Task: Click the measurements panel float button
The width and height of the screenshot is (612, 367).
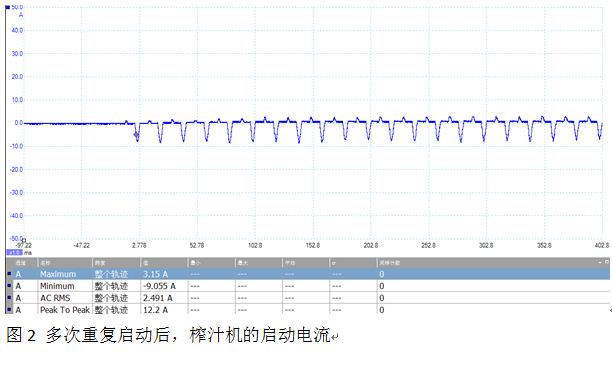Action: point(607,262)
